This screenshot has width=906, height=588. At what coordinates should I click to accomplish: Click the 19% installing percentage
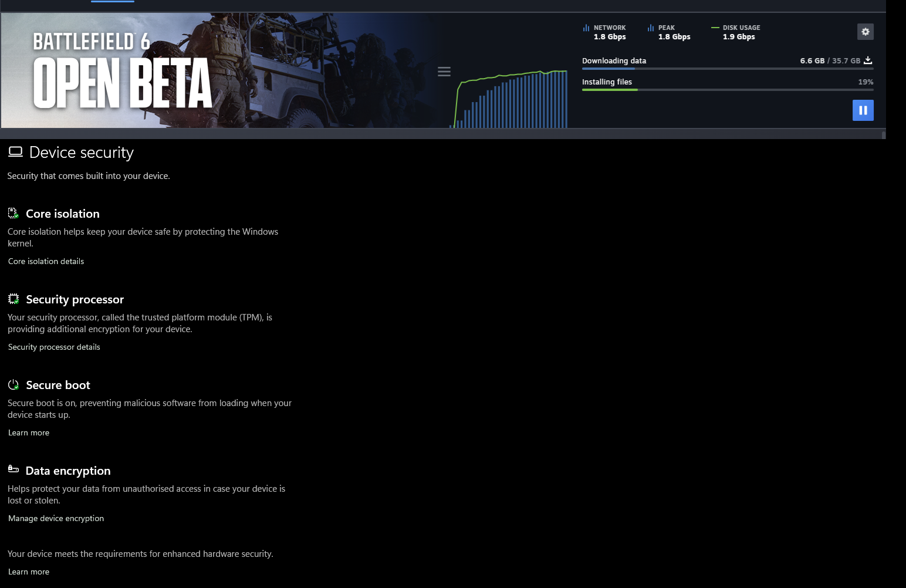(x=866, y=82)
